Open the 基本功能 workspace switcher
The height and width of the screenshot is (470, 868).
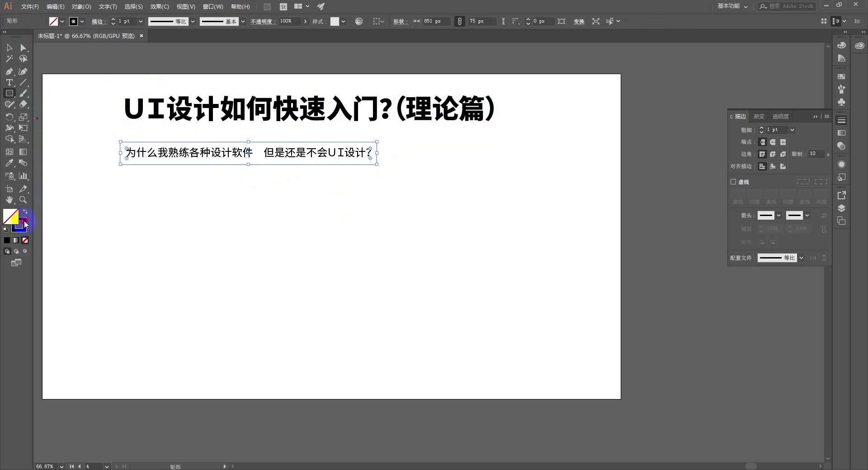click(732, 6)
